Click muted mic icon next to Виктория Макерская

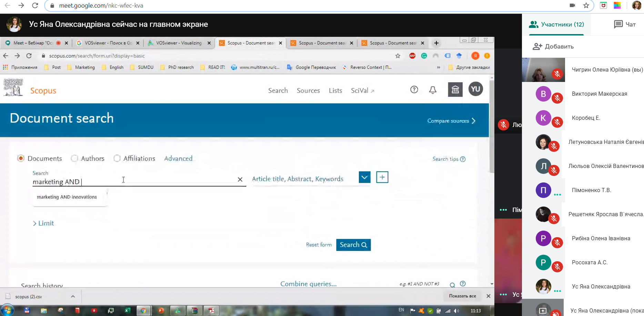click(557, 98)
